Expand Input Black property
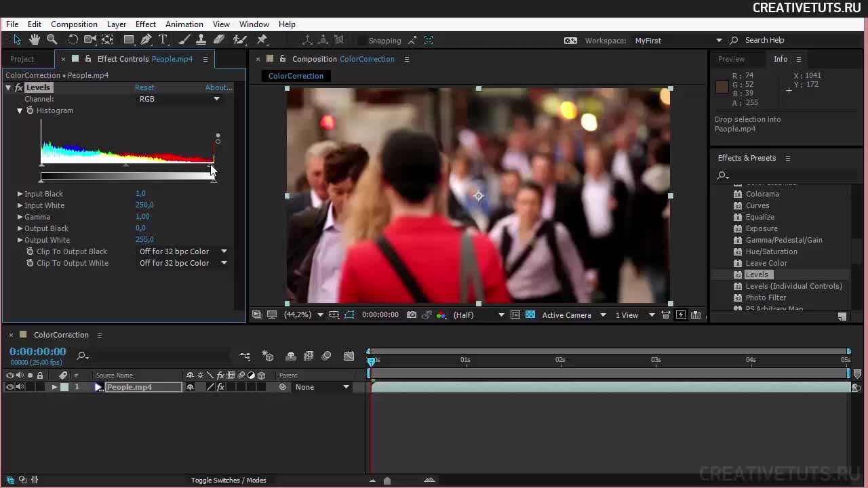Screen dimensions: 868x488 click(x=20, y=194)
